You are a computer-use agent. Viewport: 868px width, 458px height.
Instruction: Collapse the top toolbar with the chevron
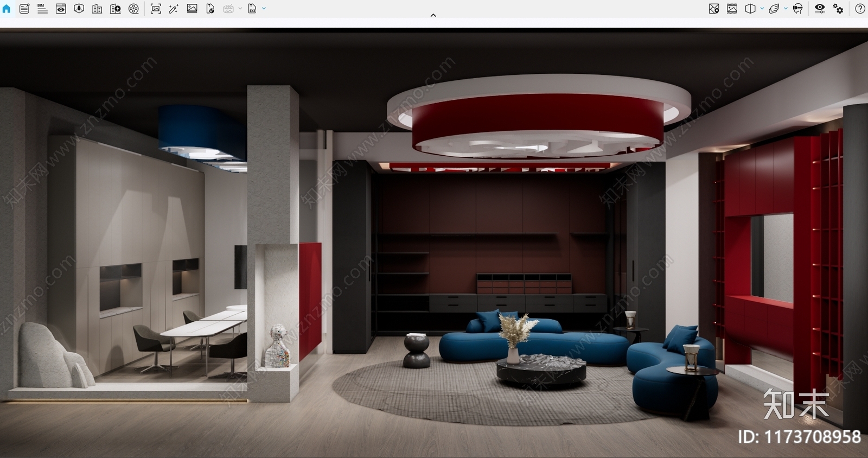pos(433,15)
